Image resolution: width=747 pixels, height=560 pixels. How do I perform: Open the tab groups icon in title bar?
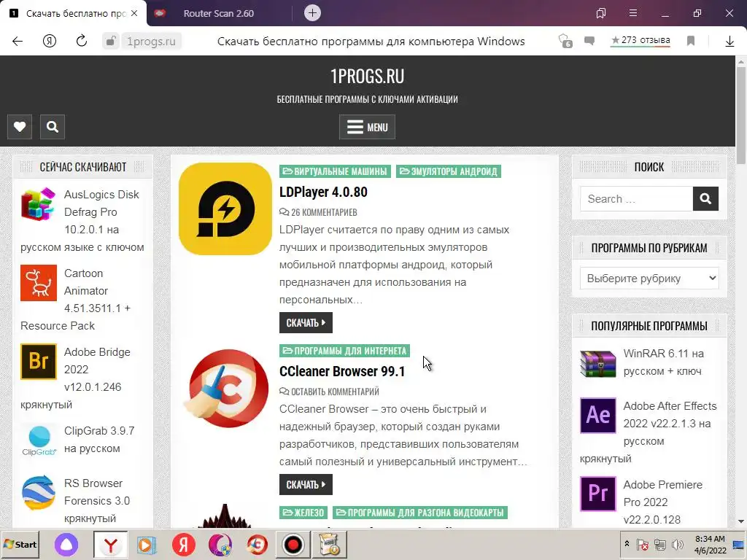601,13
